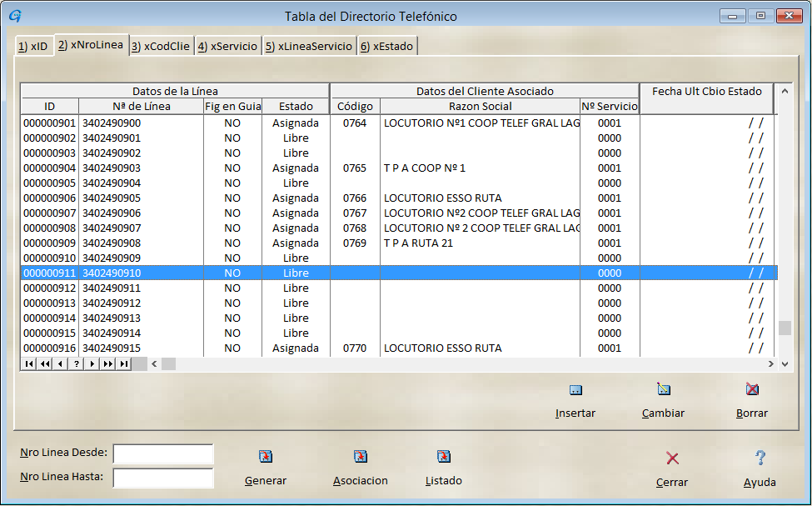Click the vertical scrollbar thumb
Screen dimensions: 812x506
(785, 328)
